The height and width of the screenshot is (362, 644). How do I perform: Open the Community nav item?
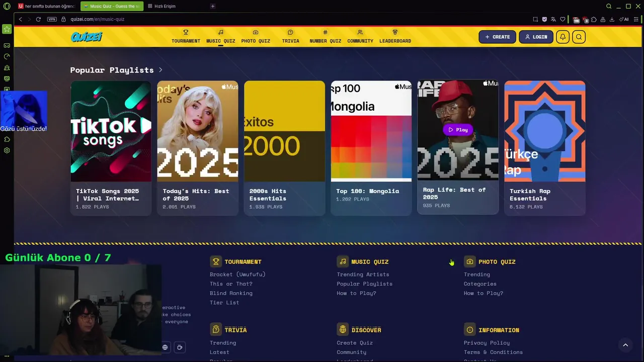point(360,36)
